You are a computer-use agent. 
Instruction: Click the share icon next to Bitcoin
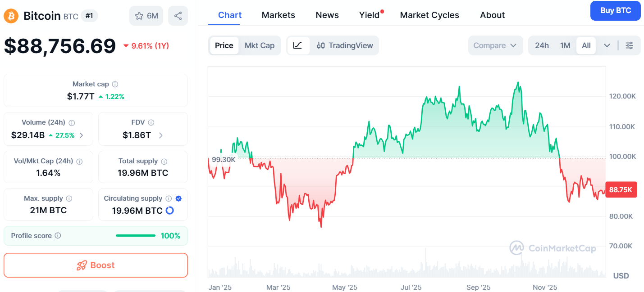178,16
